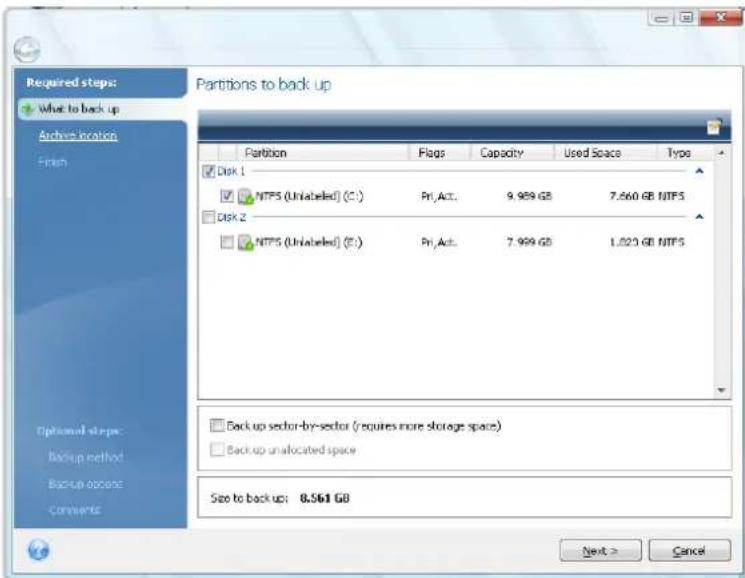The width and height of the screenshot is (745, 578).
Task: Click the 8.561 GB size to back up value
Action: click(x=325, y=498)
